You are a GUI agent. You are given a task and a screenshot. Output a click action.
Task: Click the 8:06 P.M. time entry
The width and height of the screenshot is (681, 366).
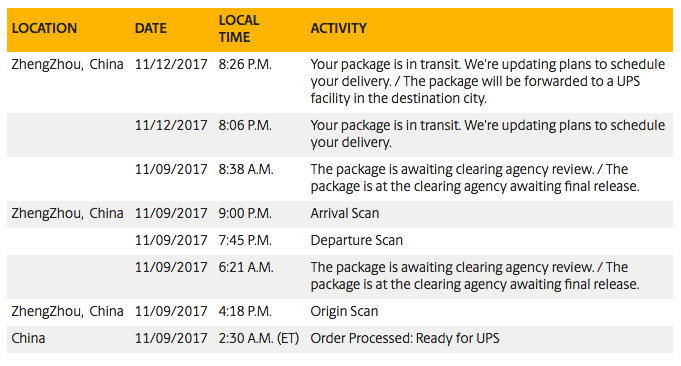point(245,125)
